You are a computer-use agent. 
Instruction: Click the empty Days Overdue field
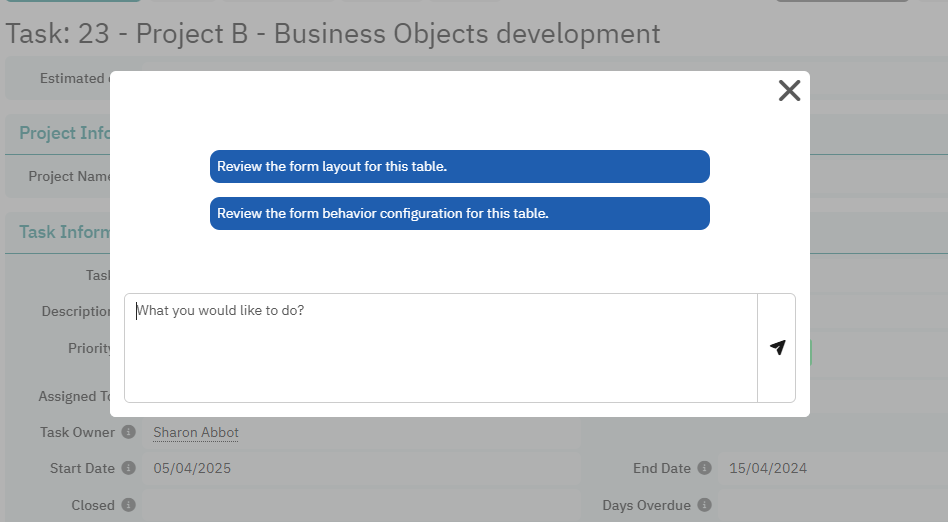pyautogui.click(x=830, y=505)
